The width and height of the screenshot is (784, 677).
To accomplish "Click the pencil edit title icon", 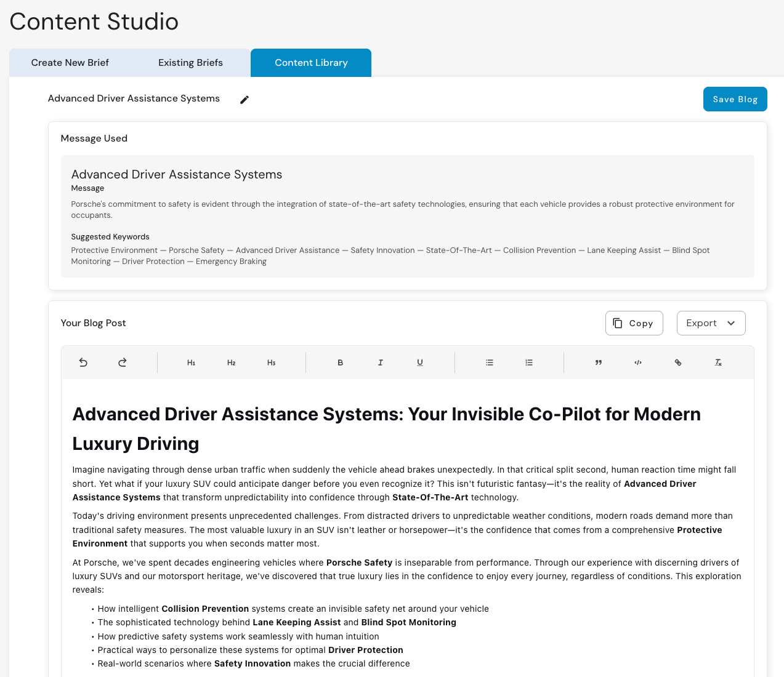I will [x=244, y=100].
